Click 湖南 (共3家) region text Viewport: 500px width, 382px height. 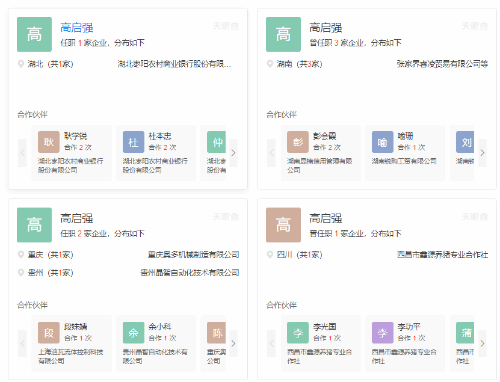point(299,64)
